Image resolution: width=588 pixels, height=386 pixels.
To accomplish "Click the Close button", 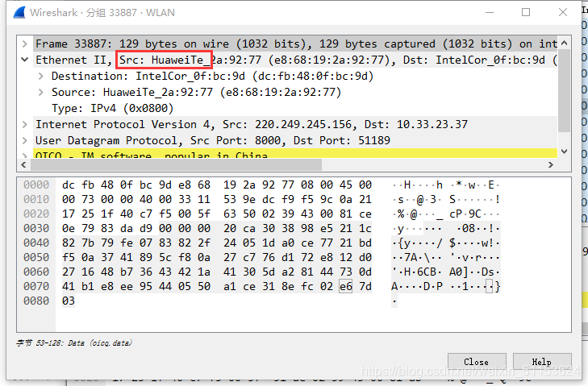I will (477, 362).
